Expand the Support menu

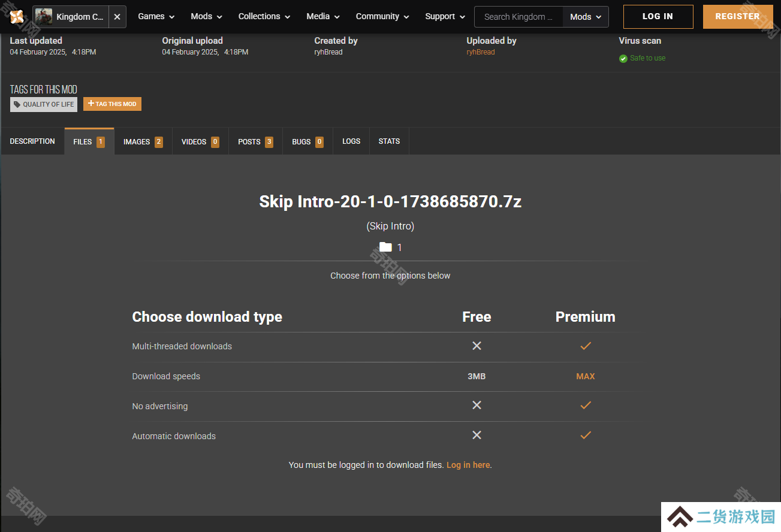[445, 17]
